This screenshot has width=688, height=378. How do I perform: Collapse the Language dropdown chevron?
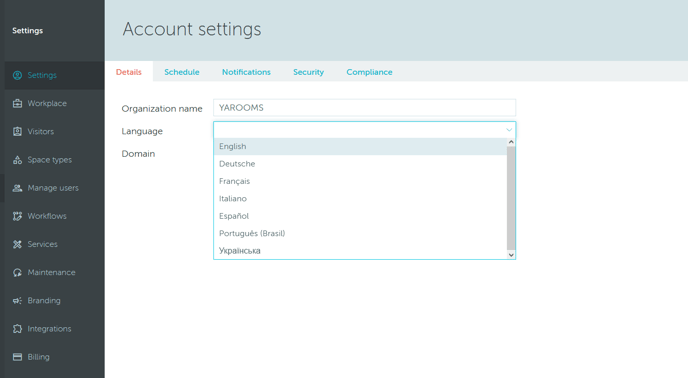[509, 130]
